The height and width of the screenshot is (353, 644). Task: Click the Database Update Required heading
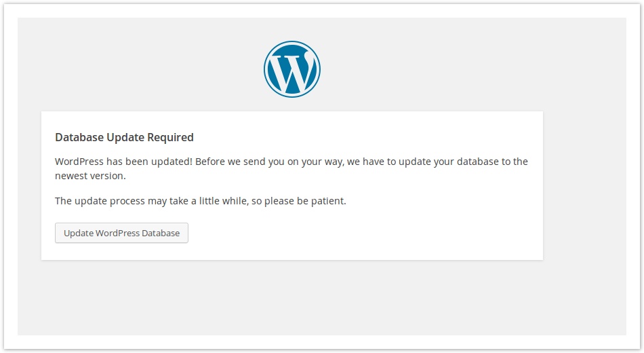[124, 137]
